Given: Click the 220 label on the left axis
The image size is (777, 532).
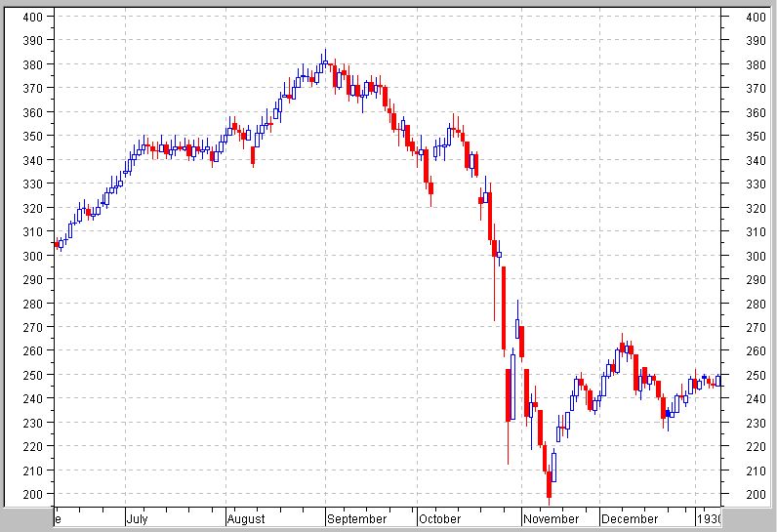Looking at the screenshot, I should click(x=33, y=446).
